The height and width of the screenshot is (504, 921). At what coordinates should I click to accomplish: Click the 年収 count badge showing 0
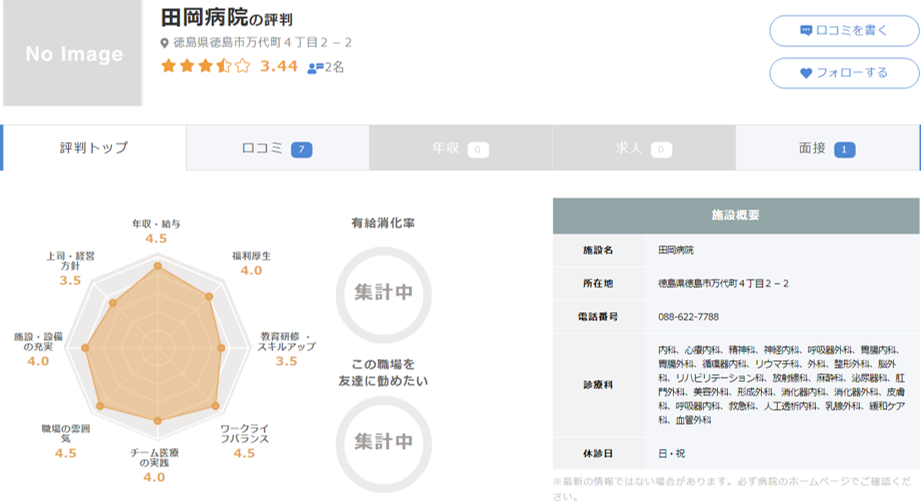click(477, 149)
